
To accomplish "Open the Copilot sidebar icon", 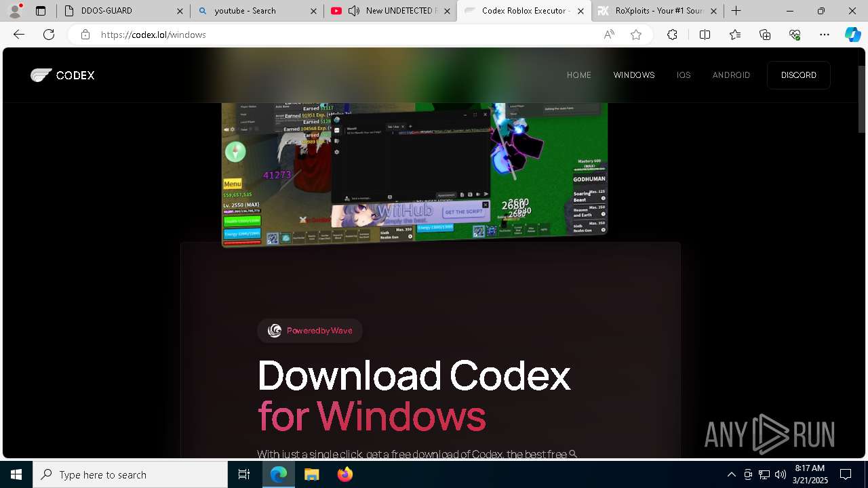I will coord(852,35).
